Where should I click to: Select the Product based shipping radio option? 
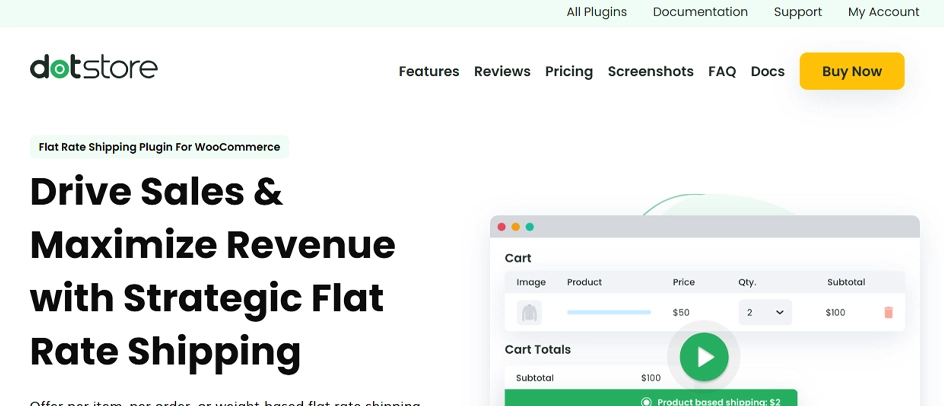pos(646,402)
